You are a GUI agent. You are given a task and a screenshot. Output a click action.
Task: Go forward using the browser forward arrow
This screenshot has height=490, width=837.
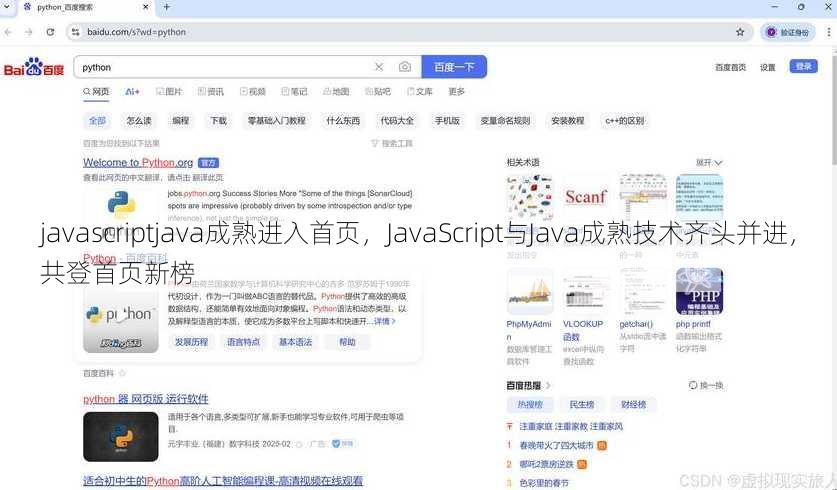coord(28,32)
